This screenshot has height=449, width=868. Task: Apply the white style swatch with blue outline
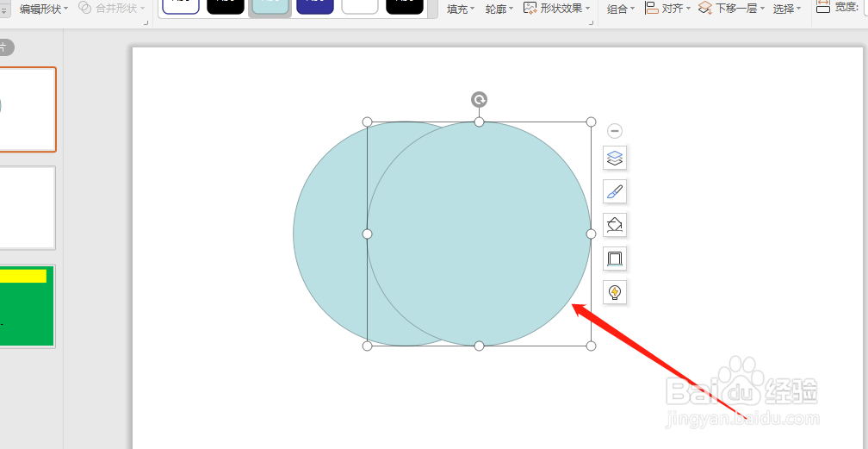181,7
